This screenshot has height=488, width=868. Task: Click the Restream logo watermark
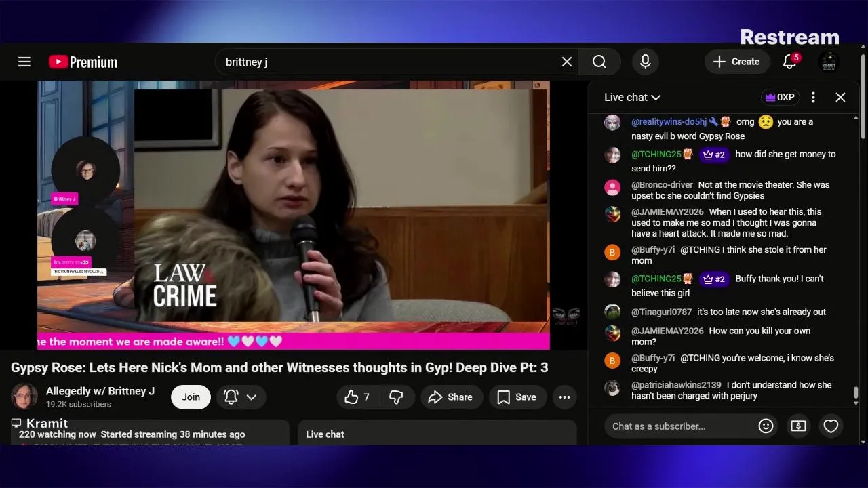coord(789,37)
